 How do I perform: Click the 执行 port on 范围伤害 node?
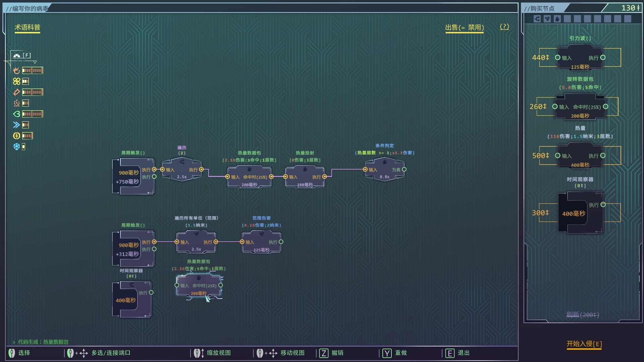[x=281, y=242]
